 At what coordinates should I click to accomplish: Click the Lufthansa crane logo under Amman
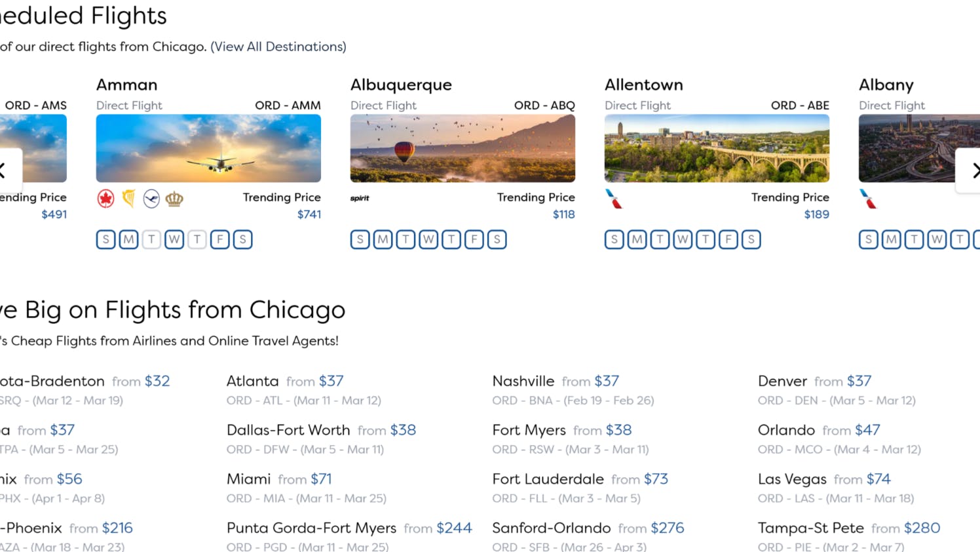pos(151,199)
